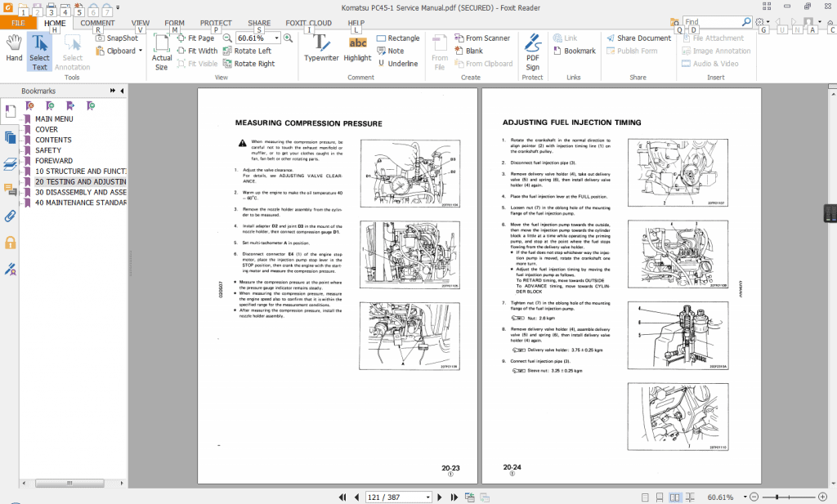The width and height of the screenshot is (837, 504).
Task: Open the Attachments panel paperclip
Action: pos(10,216)
